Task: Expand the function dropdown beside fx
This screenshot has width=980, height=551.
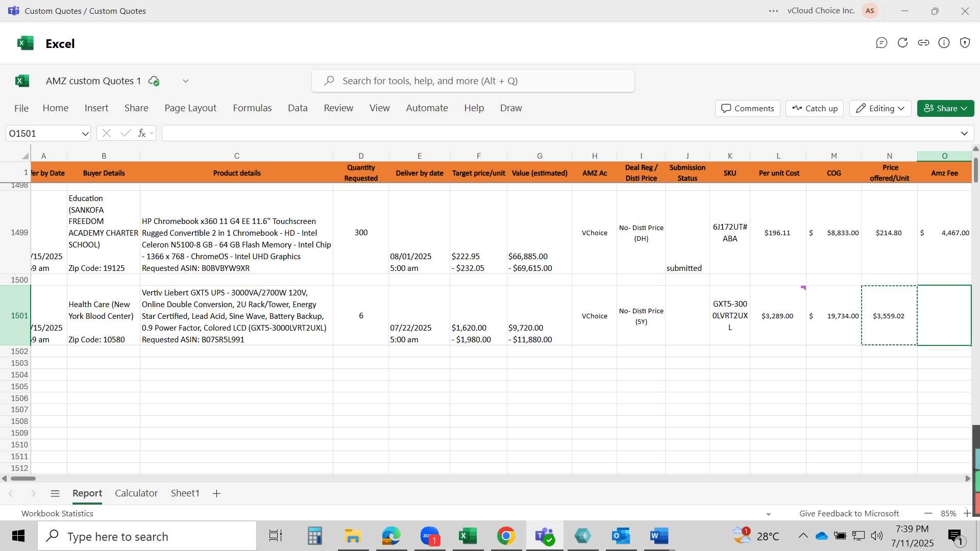Action: coord(152,133)
